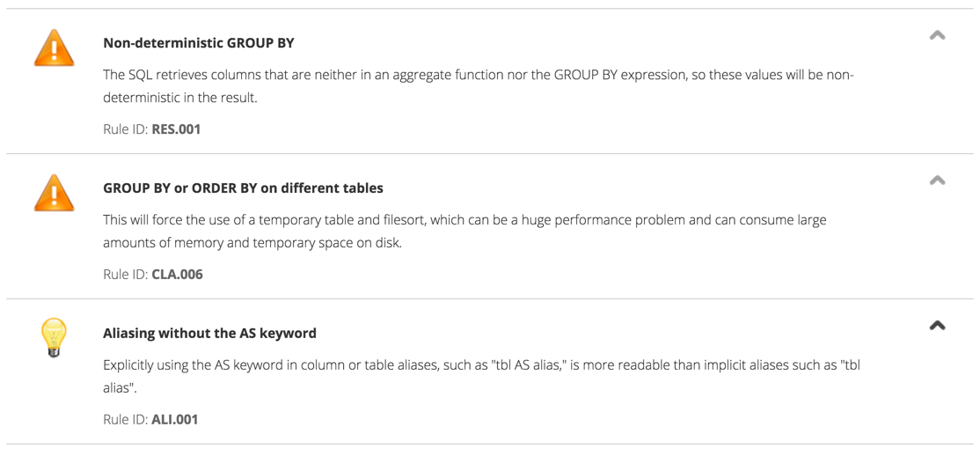Collapse the Non-deterministic GROUP BY section
Image resolution: width=980 pixels, height=449 pixels.
[937, 36]
